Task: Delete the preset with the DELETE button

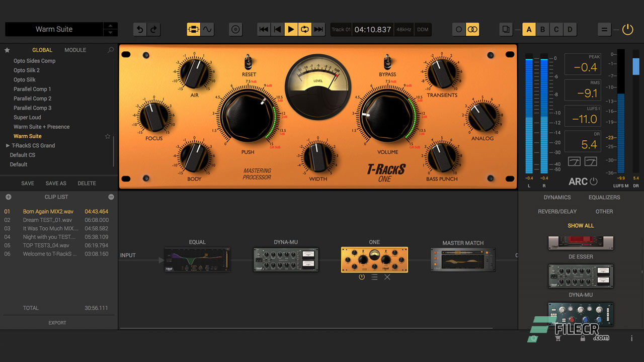Action: [x=87, y=184]
